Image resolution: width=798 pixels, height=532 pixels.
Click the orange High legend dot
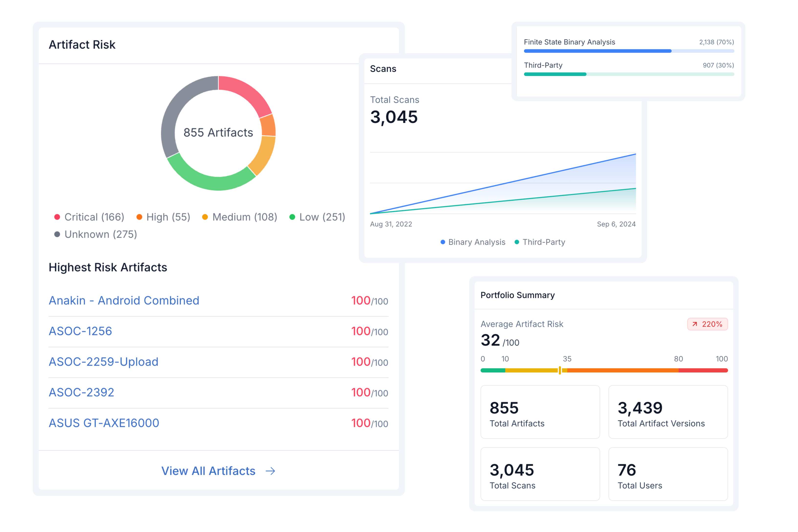139,217
